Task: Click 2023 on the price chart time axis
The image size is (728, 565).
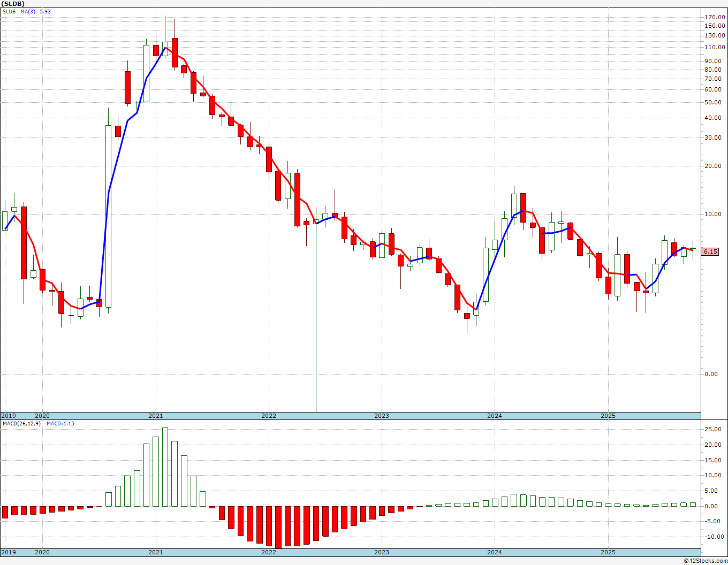Action: coord(381,416)
